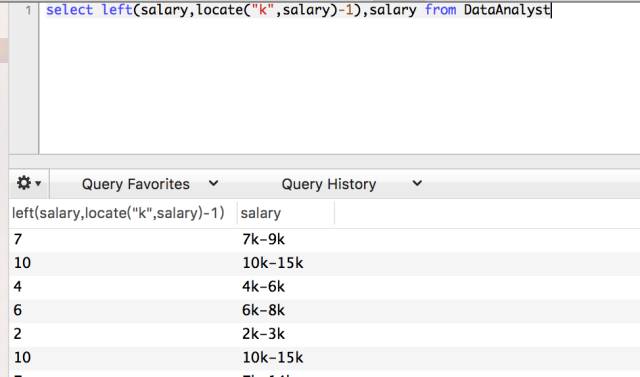This screenshot has height=377, width=640.
Task: Select the left-column cell with value 2
Action: point(18,334)
